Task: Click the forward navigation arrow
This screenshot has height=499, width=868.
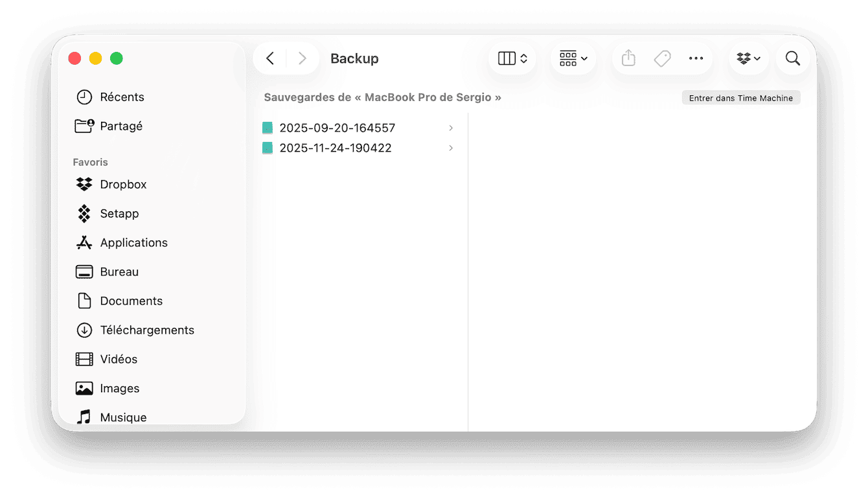Action: (x=302, y=58)
